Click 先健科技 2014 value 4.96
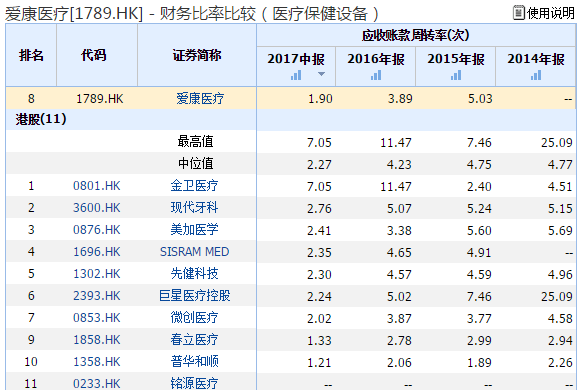 [x=560, y=274]
